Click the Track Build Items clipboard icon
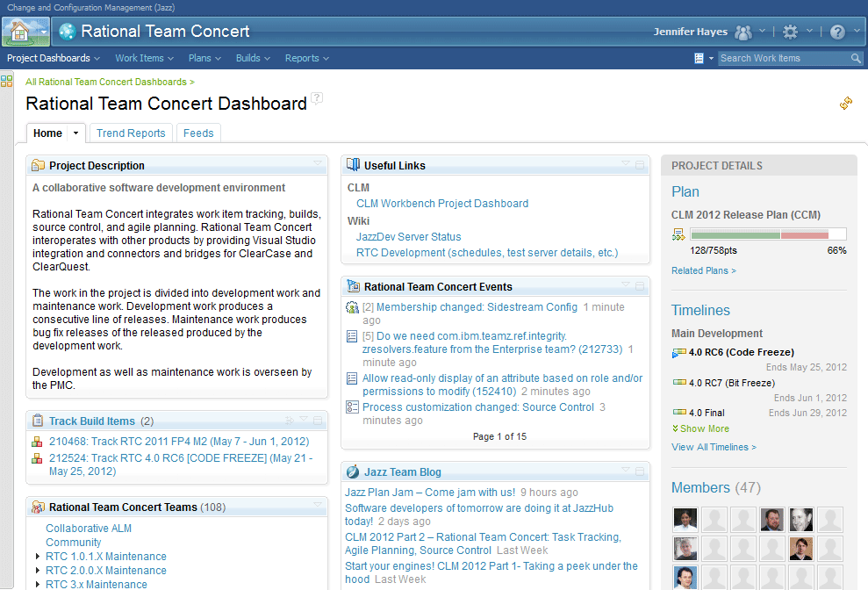The height and width of the screenshot is (590, 868). tap(38, 421)
